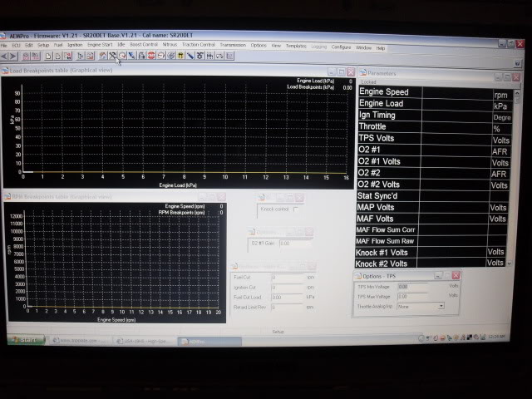Viewport: 532px width, 399px height.
Task: Open the Configure menu
Action: 341,47
